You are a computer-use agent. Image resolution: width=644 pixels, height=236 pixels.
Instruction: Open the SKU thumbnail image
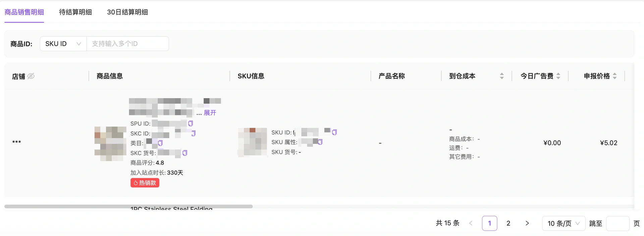(253, 142)
